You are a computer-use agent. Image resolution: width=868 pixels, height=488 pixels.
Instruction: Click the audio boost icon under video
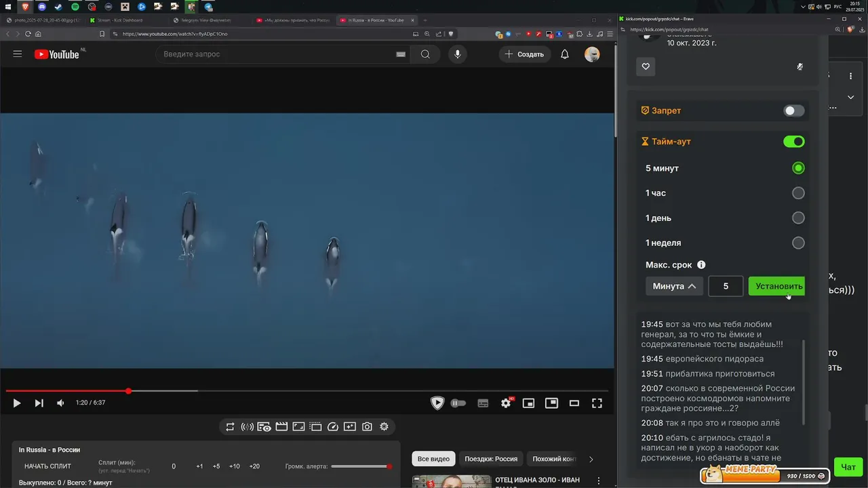247,426
